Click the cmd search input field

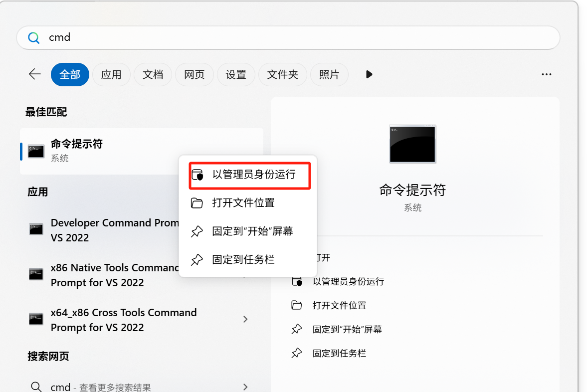(288, 37)
